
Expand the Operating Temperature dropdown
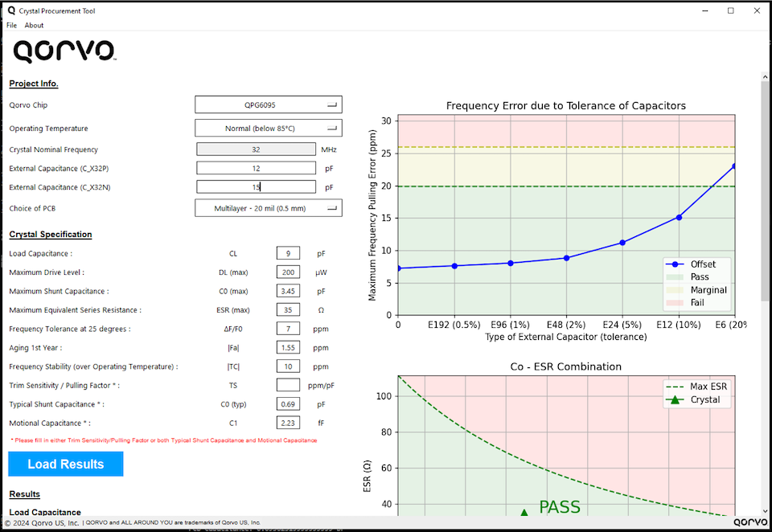pyautogui.click(x=268, y=128)
